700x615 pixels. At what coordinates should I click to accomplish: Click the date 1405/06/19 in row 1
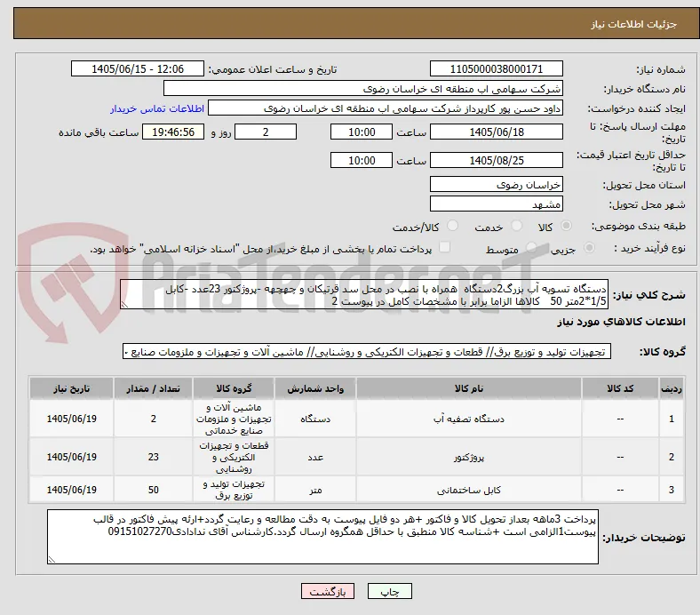tap(71, 419)
